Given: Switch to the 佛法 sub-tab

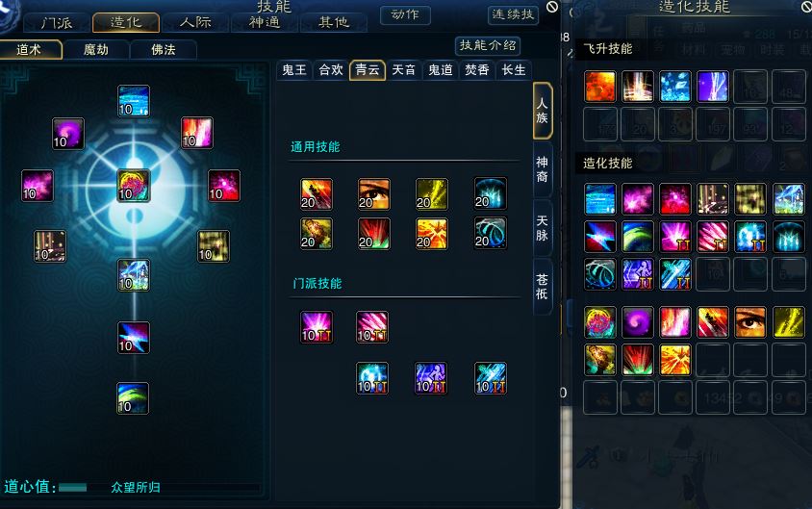Looking at the screenshot, I should pyautogui.click(x=164, y=50).
